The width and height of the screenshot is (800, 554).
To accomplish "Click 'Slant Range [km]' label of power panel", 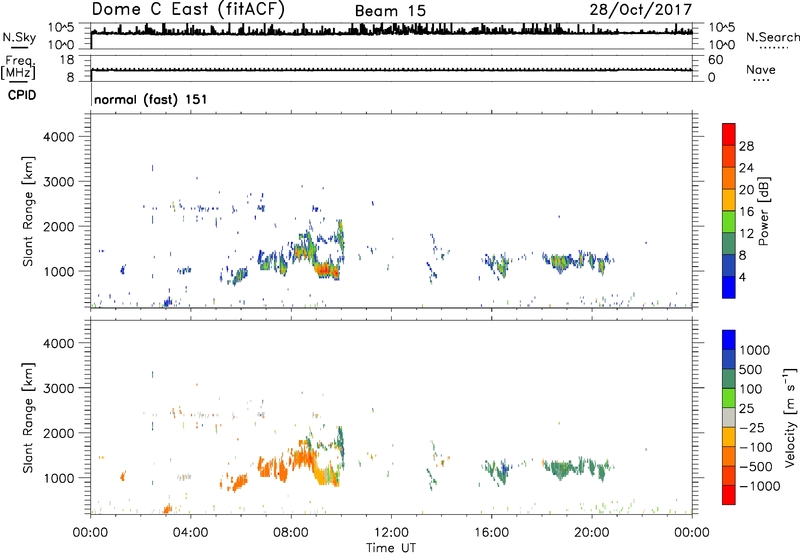I will point(28,211).
